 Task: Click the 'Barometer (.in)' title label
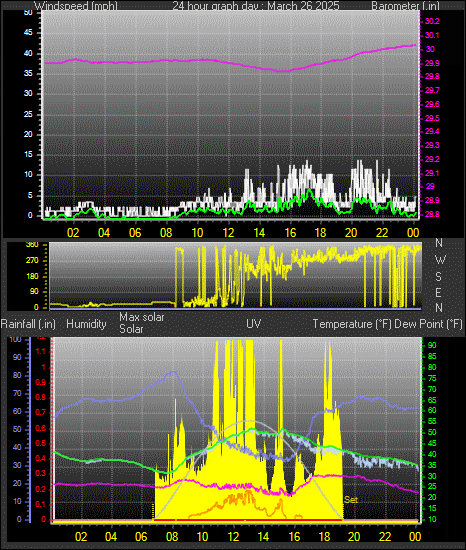click(x=405, y=6)
